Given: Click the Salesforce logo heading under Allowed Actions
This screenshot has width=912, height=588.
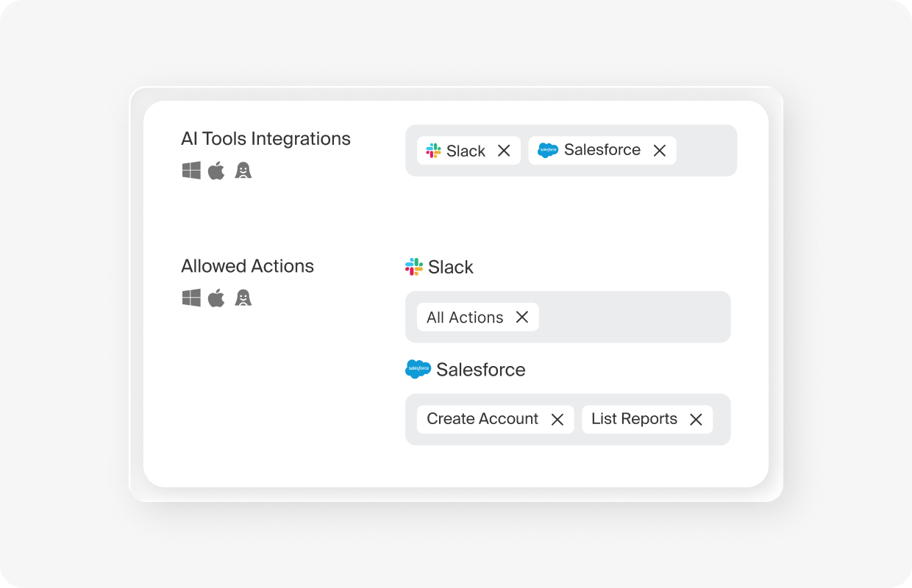Looking at the screenshot, I should tap(418, 369).
